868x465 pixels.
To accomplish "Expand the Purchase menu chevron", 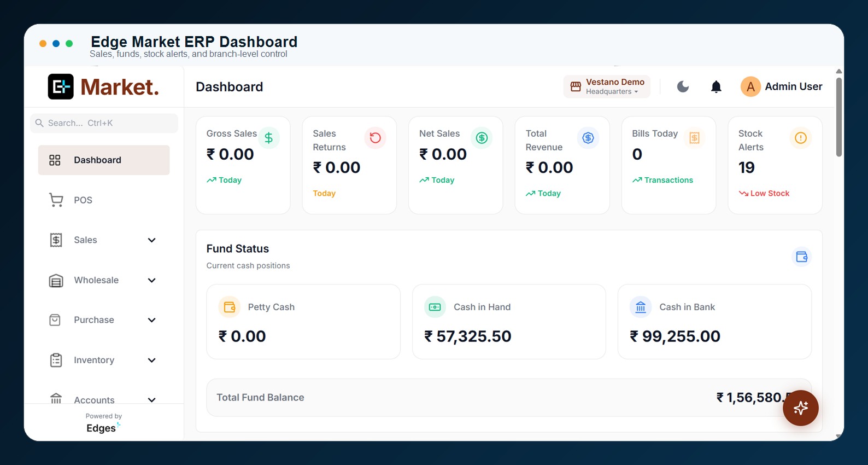I will tap(152, 320).
